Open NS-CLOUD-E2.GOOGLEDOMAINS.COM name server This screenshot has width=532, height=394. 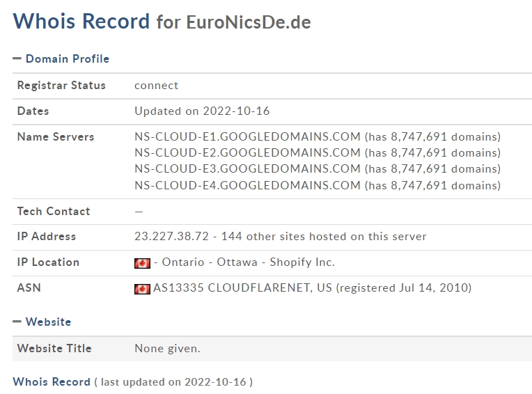click(247, 153)
